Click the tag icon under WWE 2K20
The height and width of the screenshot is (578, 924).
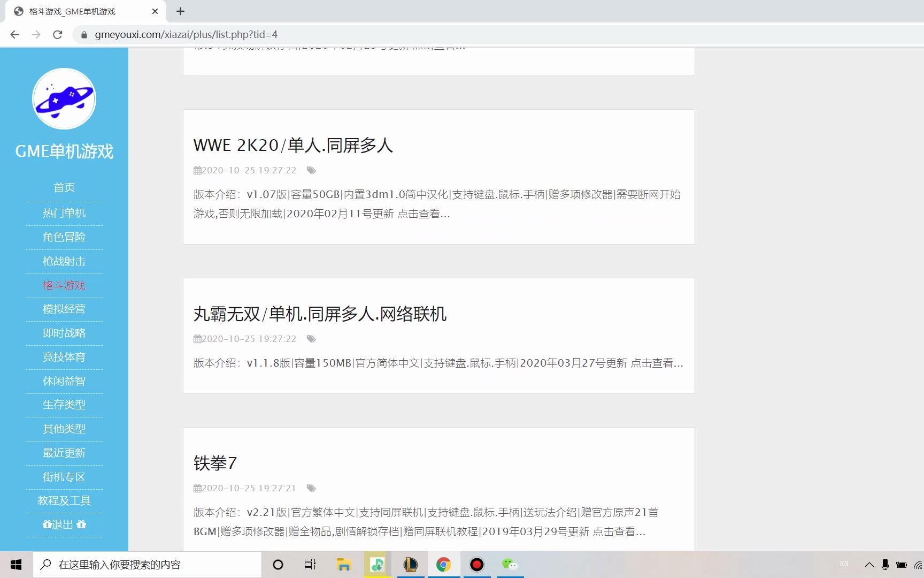point(311,170)
